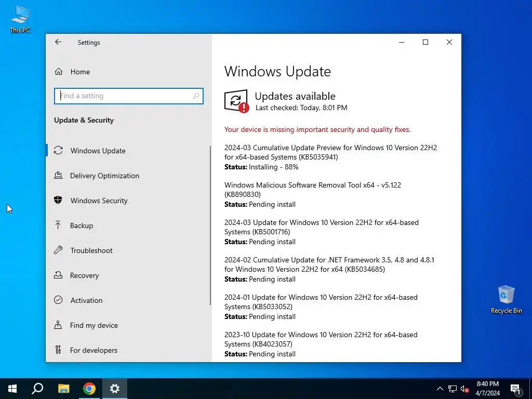
Task: Open Find my device settings
Action: pos(128,325)
